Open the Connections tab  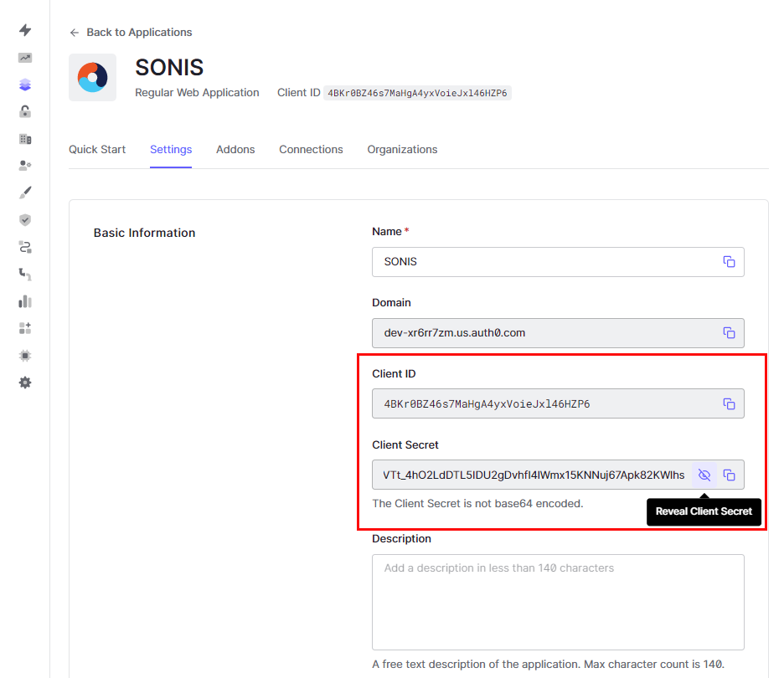(x=311, y=149)
